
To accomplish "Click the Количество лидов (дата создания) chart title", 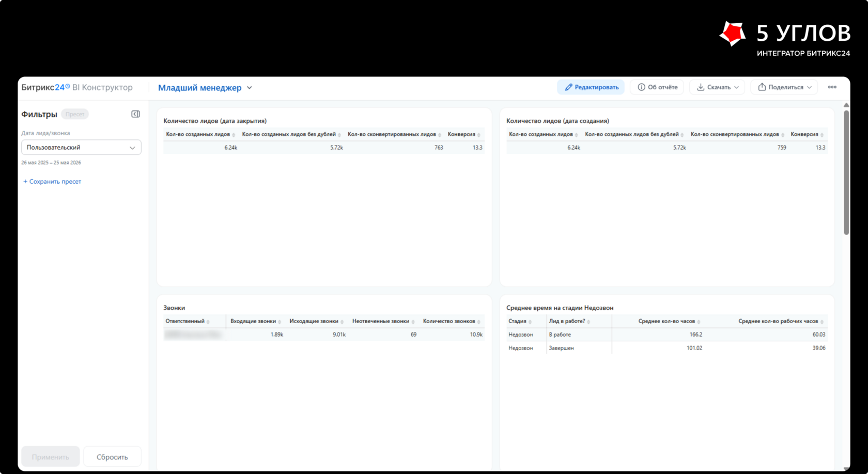I will pos(557,121).
